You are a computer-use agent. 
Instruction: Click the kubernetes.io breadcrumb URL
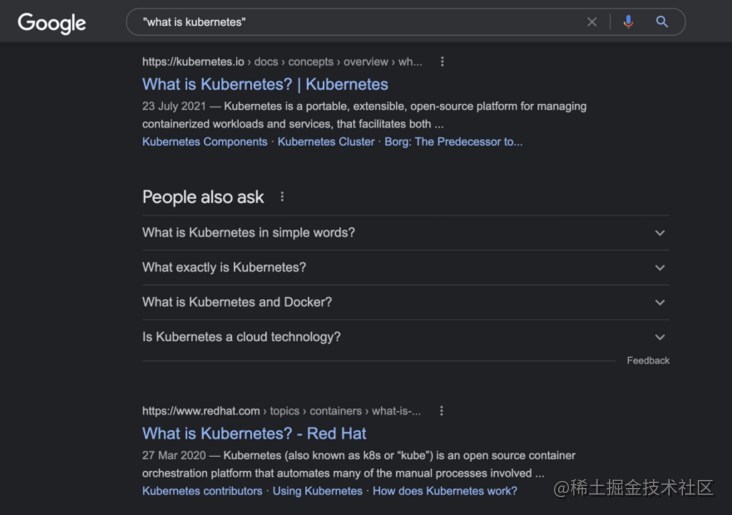[282, 62]
